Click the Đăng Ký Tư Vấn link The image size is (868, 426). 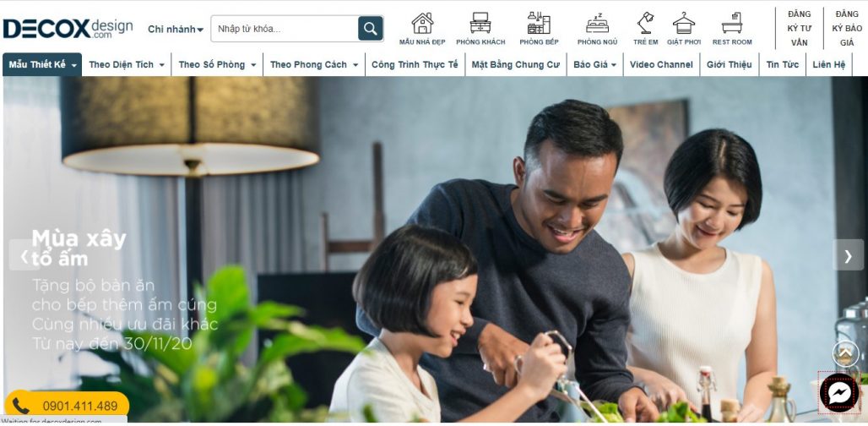(799, 28)
